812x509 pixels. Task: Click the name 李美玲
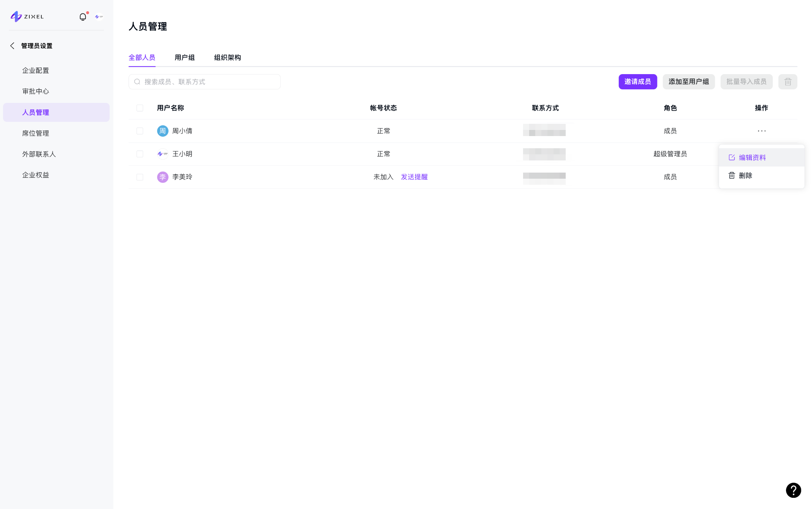pos(182,177)
